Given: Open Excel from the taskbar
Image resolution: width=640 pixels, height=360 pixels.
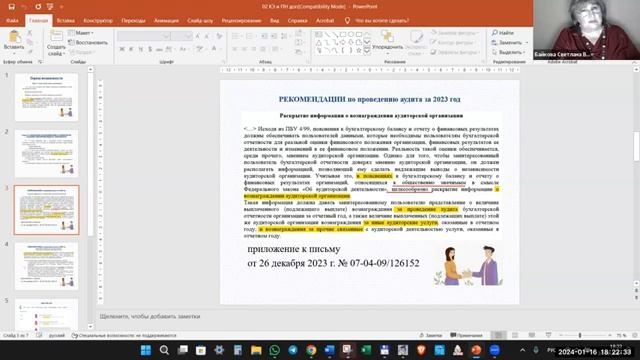Looking at the screenshot, I should coord(366,350).
